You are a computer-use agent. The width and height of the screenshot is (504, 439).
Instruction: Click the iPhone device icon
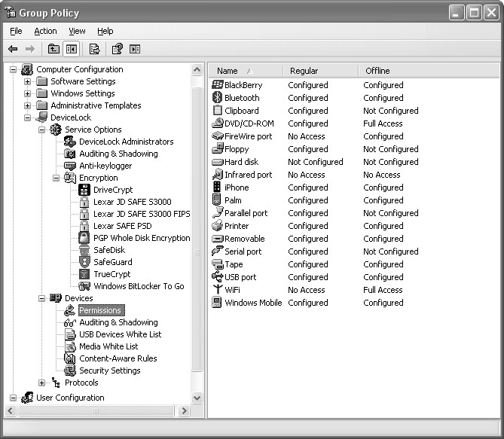(217, 187)
